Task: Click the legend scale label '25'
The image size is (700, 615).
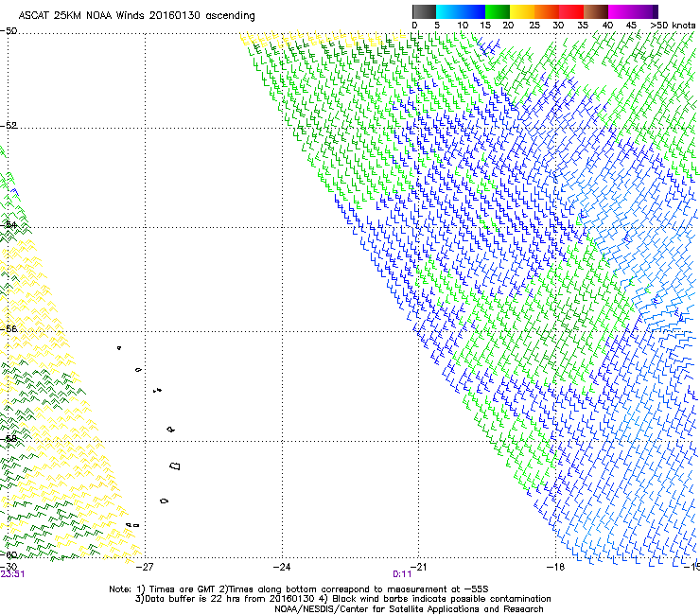Action: (x=534, y=26)
